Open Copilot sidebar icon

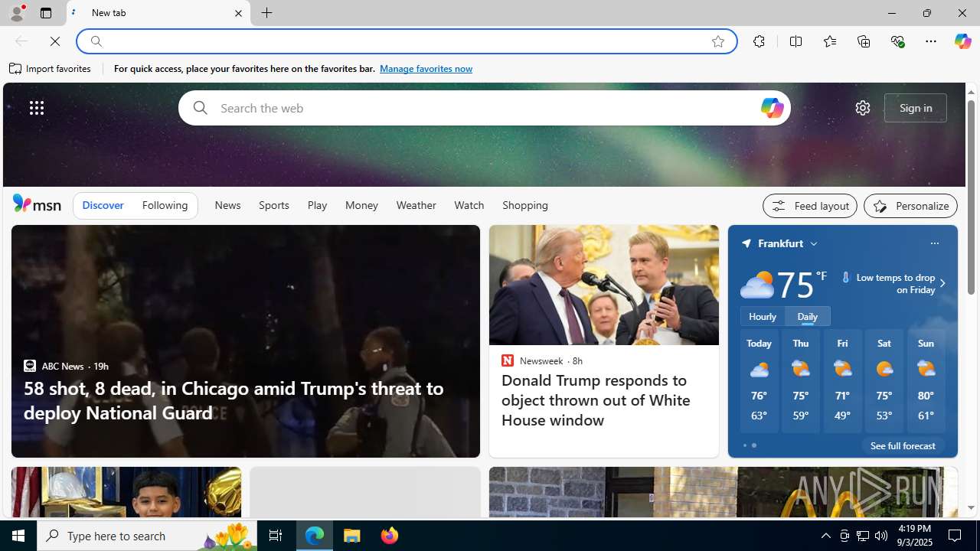(x=962, y=41)
